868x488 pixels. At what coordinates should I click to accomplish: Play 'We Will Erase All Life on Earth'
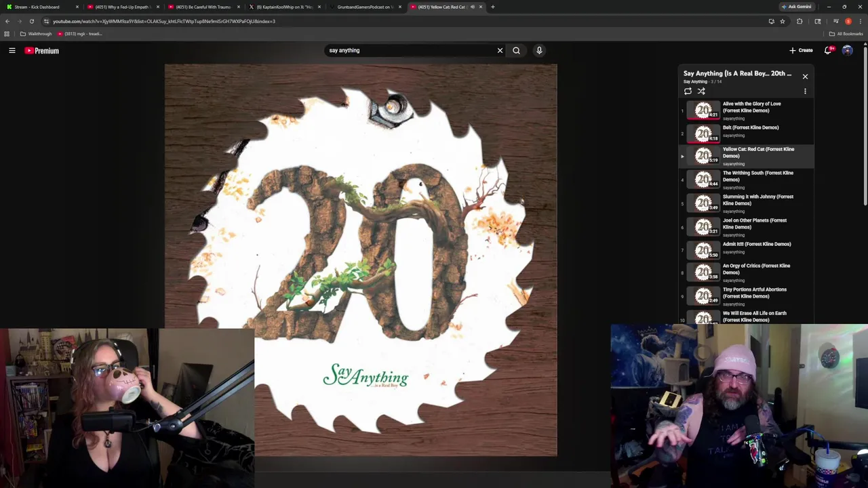(746, 317)
